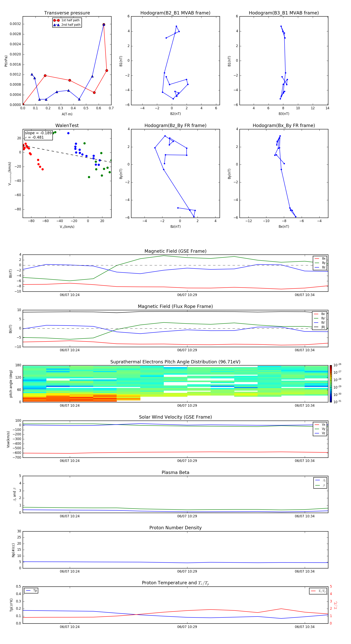Click 'Proton Temperature and Te/Tp' title
351x644 pixels.
(x=175, y=583)
